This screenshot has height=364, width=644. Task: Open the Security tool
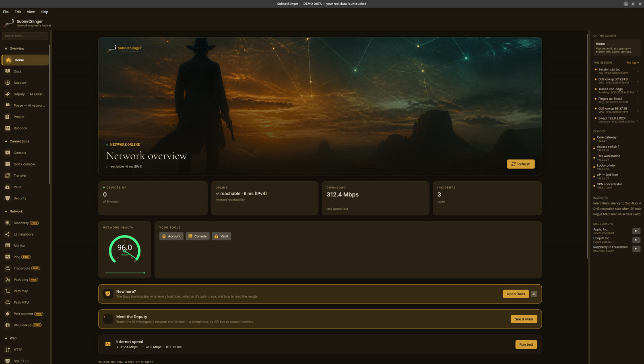tap(25, 198)
